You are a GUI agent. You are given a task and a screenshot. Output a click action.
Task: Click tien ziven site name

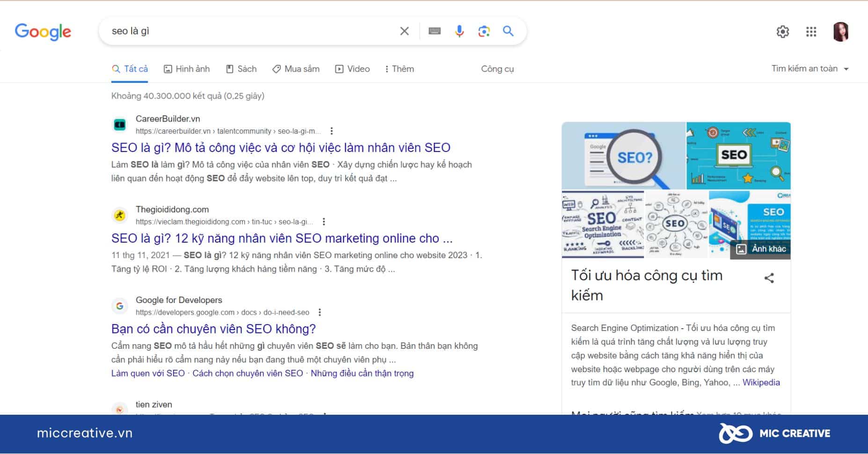click(154, 405)
